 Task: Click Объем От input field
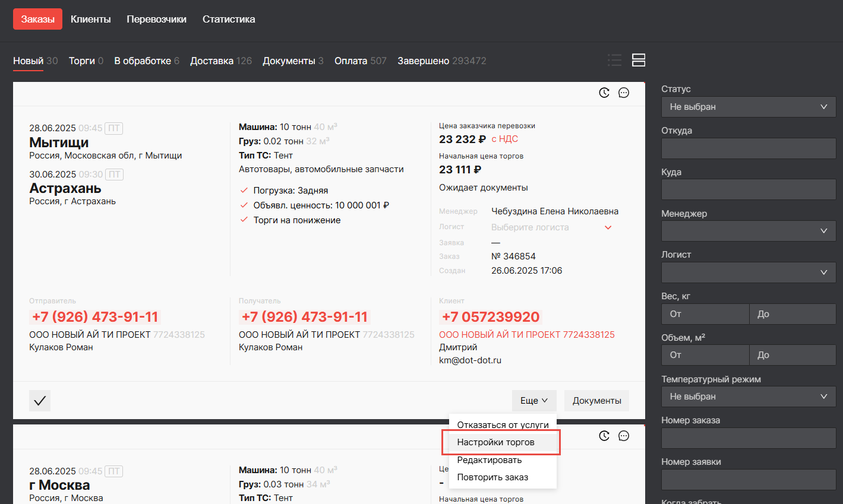[x=705, y=355]
